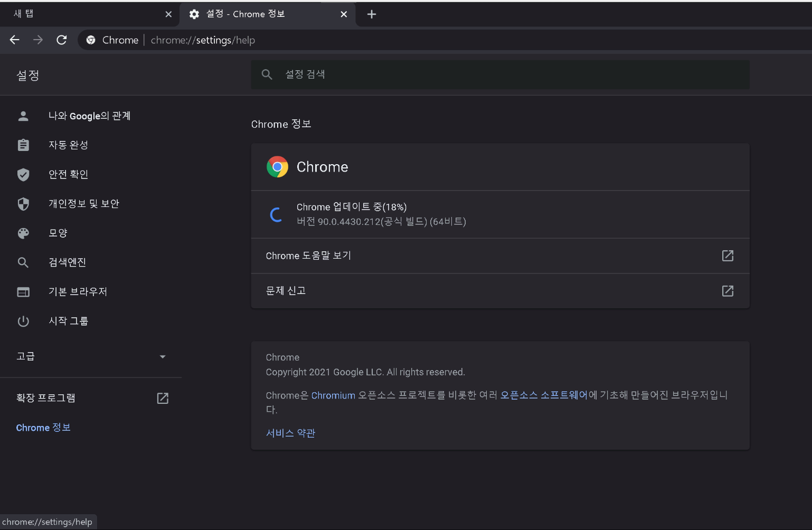Click the update progress spinner
The width and height of the screenshot is (812, 530).
[x=276, y=214]
